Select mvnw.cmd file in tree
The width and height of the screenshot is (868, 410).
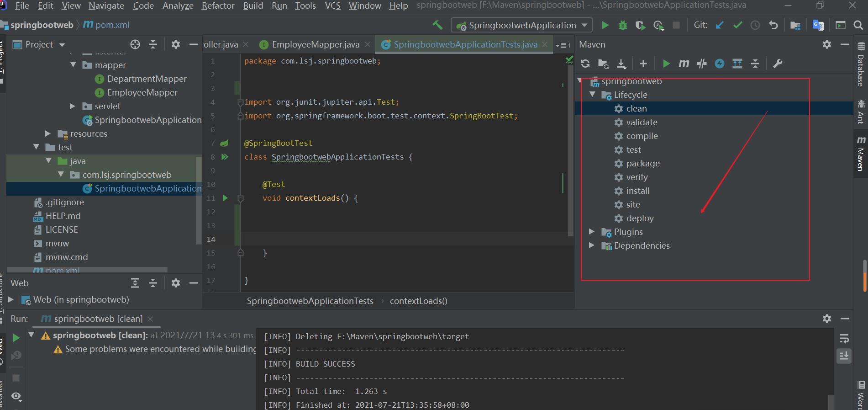point(67,257)
